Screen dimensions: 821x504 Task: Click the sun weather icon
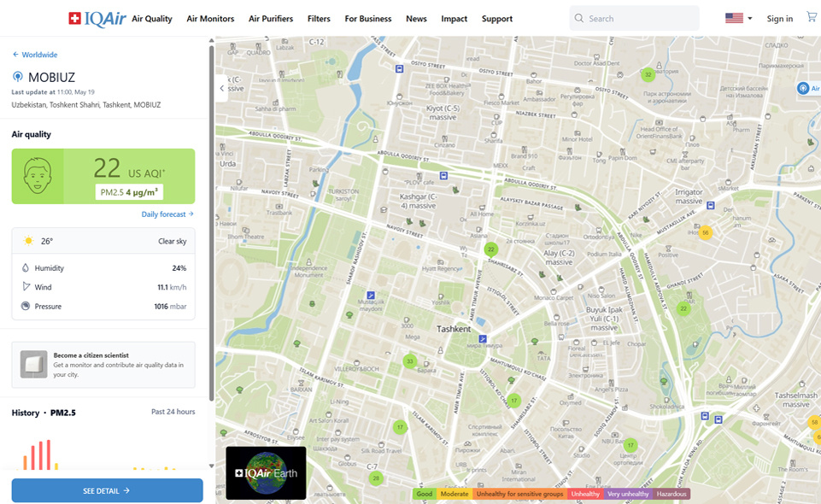(x=28, y=241)
